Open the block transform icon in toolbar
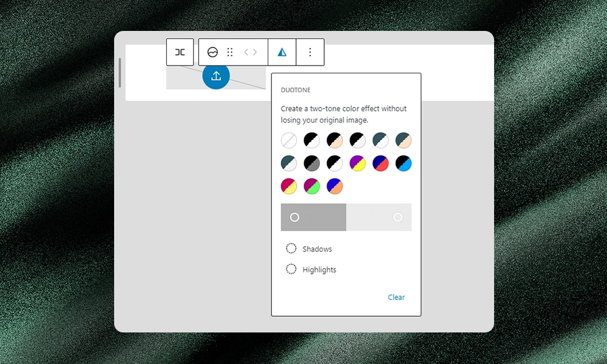Screen dimensions: 607x364 point(180,52)
